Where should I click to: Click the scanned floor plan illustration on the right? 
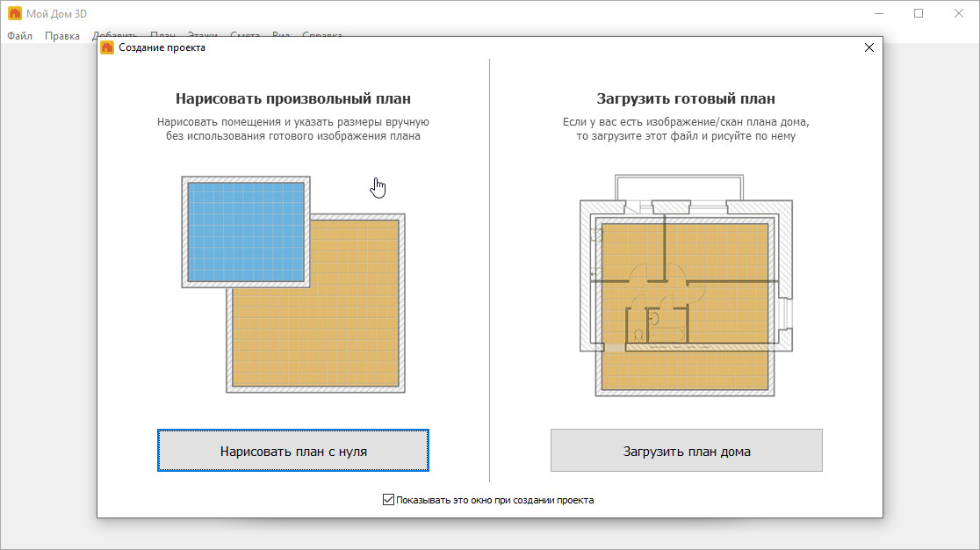click(x=685, y=290)
